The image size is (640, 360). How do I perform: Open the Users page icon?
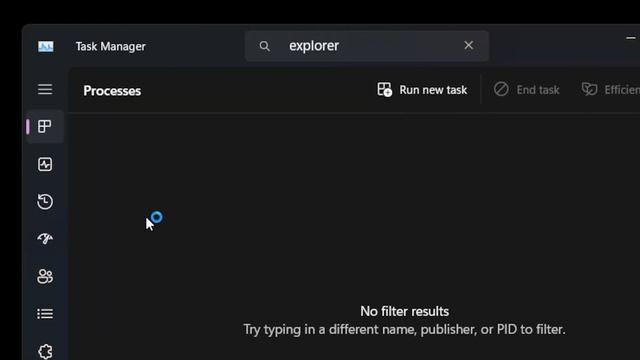click(45, 276)
